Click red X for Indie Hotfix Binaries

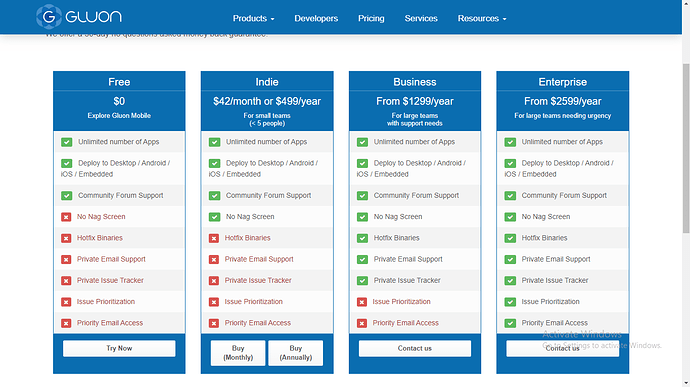[x=214, y=238]
